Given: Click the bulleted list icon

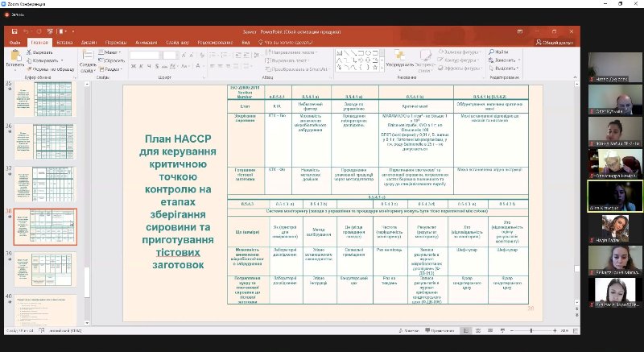Looking at the screenshot, I should click(x=213, y=55).
